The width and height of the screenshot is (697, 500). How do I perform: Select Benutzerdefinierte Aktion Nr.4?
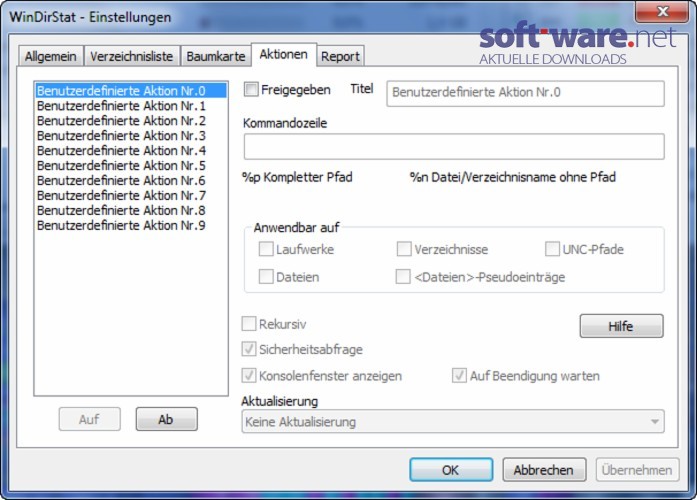pos(131,151)
